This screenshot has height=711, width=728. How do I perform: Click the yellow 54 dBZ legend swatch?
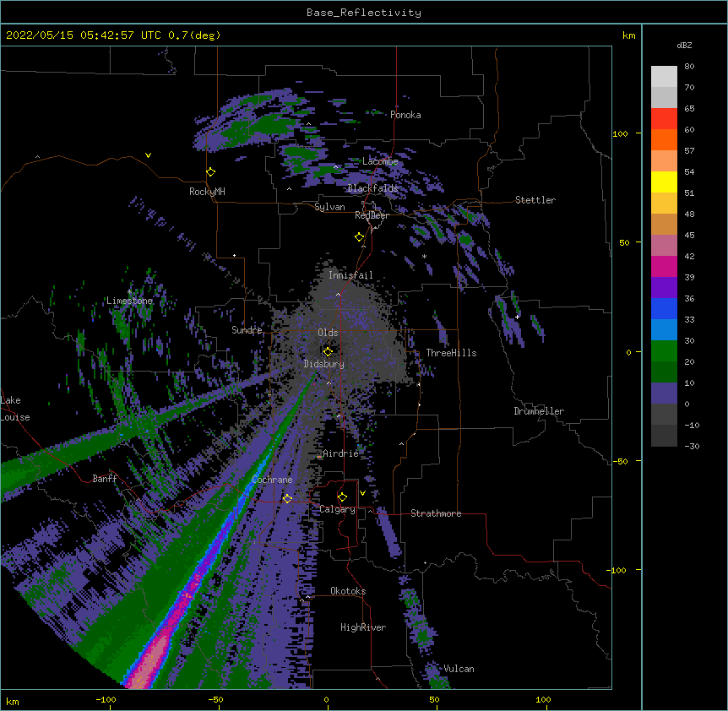coord(664,182)
